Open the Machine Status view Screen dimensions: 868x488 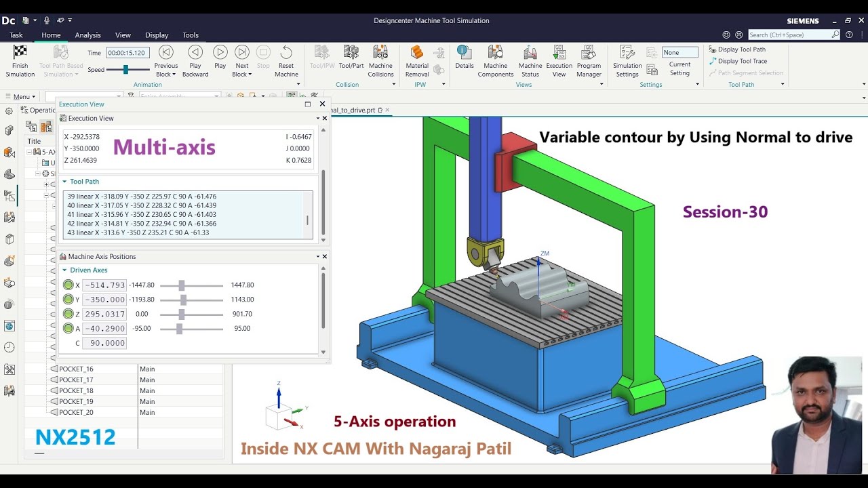[x=530, y=61]
